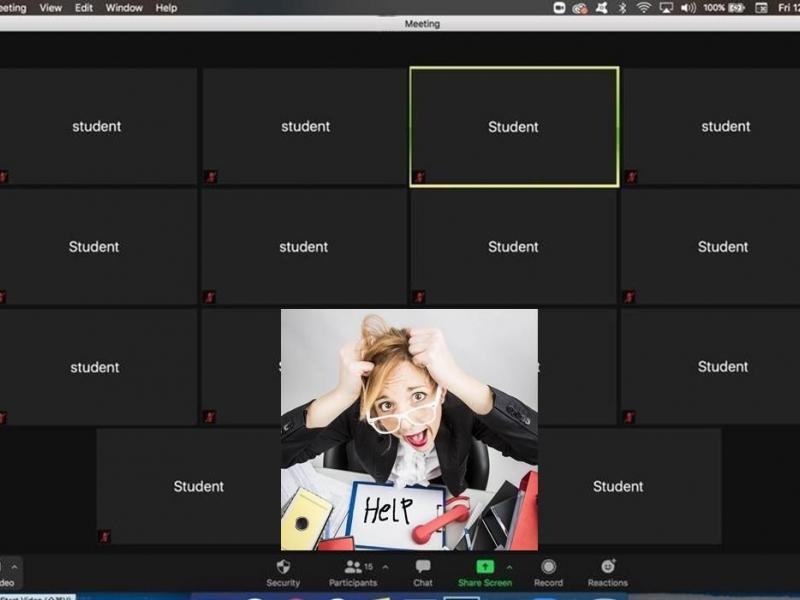The height and width of the screenshot is (600, 800).
Task: Expand the Share Screen options arrow
Action: (x=509, y=567)
